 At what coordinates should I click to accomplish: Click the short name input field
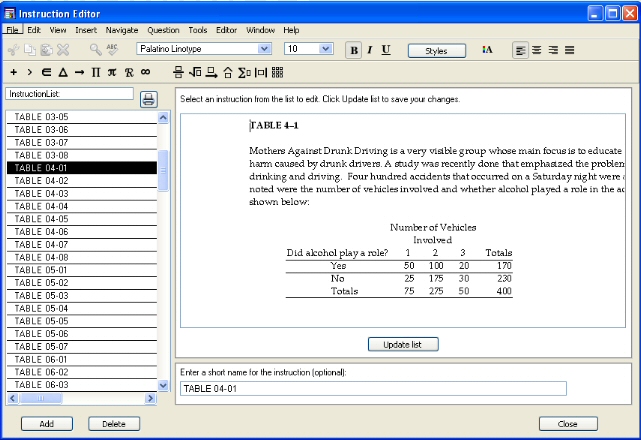(x=373, y=388)
